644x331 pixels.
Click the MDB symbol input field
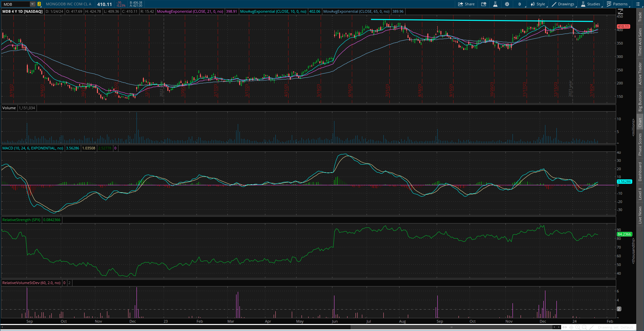coord(16,4)
